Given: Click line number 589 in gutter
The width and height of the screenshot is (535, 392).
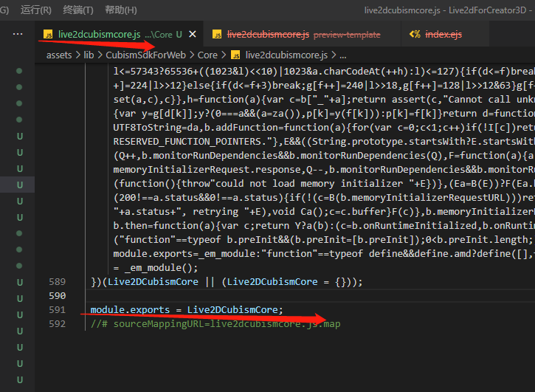Looking at the screenshot, I should coord(57,282).
